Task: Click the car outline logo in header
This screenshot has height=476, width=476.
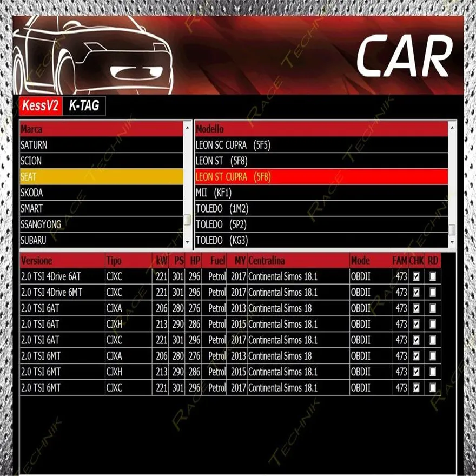Action: pos(92,55)
